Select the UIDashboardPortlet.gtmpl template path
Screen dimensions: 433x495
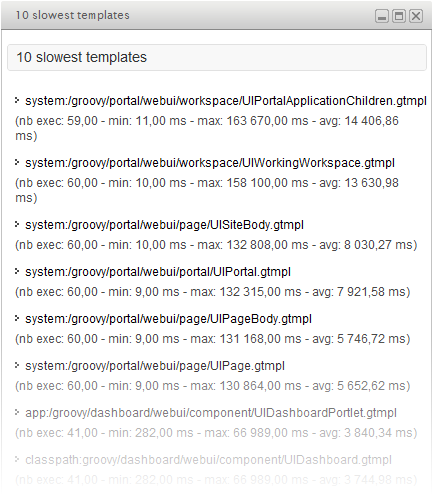(x=211, y=413)
